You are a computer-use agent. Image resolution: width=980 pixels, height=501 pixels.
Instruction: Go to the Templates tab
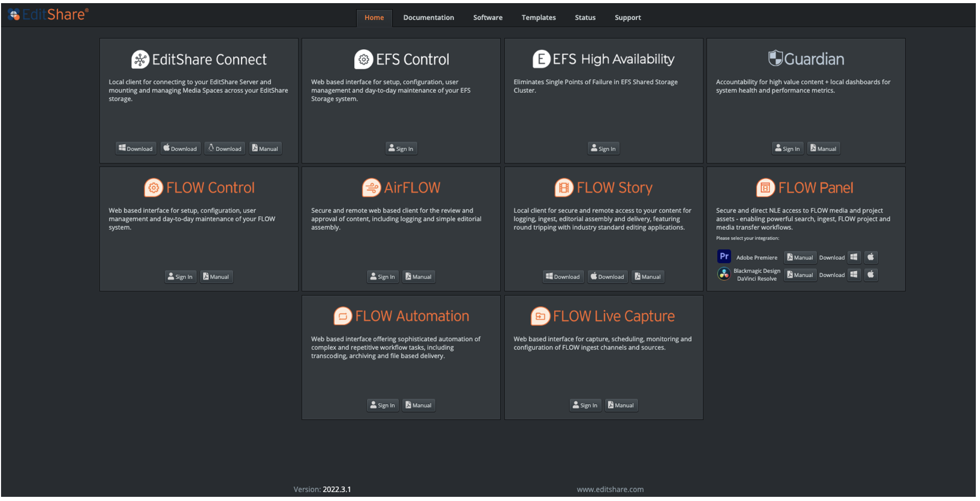click(x=538, y=18)
